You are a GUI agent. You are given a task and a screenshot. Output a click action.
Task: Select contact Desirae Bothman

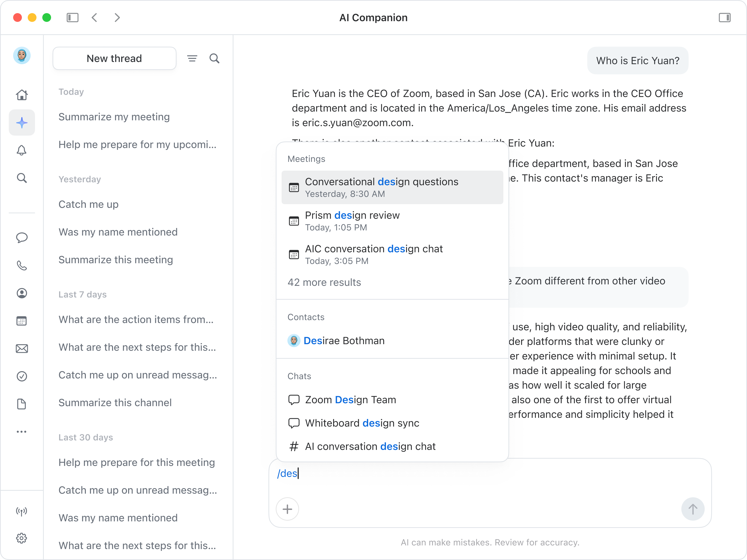tap(344, 340)
